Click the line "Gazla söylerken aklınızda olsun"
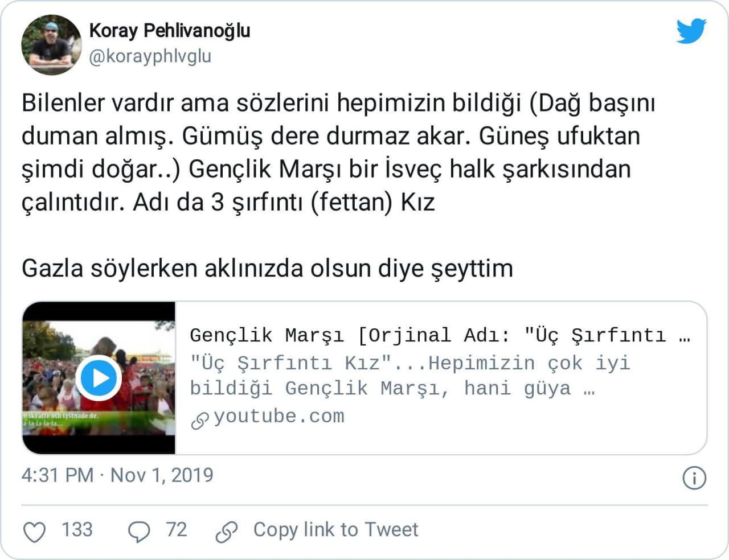The height and width of the screenshot is (560, 729). 267,269
